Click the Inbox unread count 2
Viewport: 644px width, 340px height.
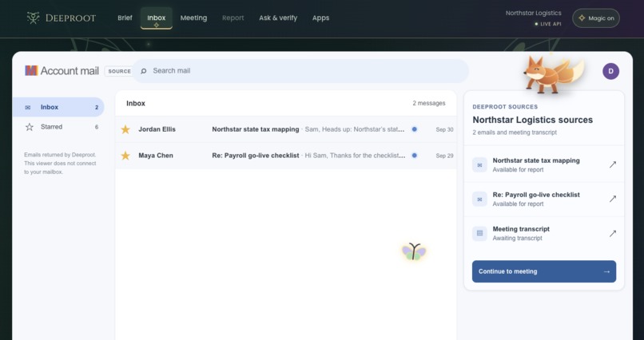coord(97,108)
